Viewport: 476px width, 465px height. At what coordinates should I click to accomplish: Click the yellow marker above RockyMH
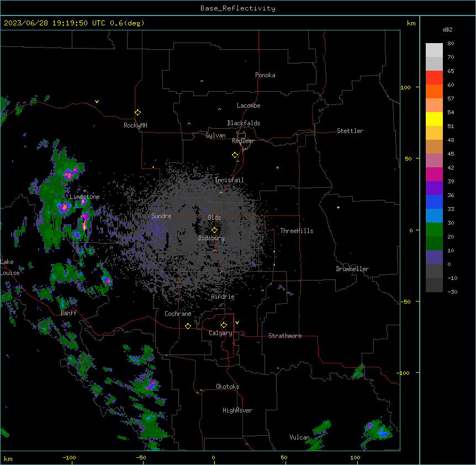138,112
